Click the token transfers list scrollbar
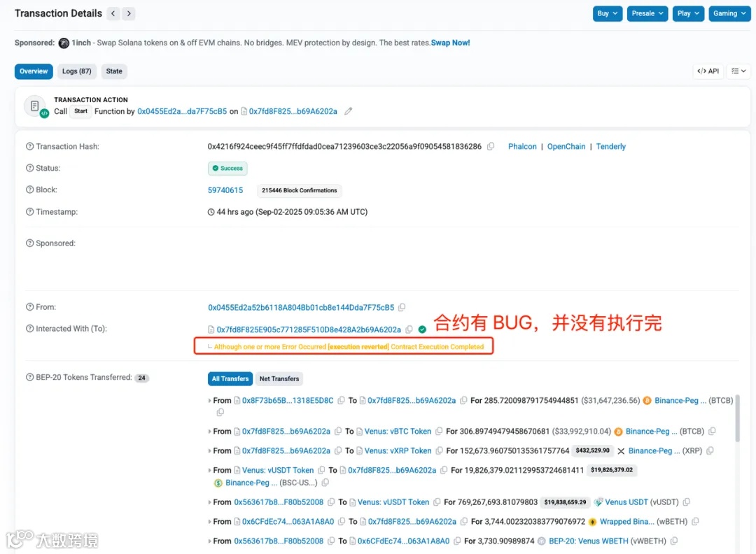This screenshot has width=756, height=554. pos(737,418)
